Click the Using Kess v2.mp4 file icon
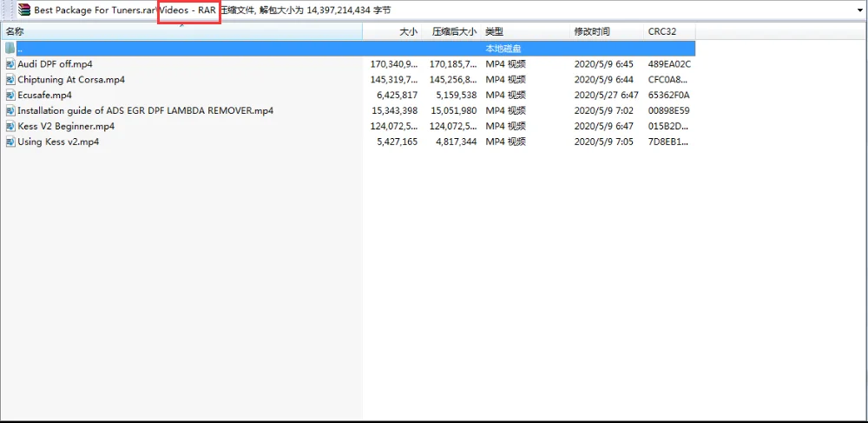 [10, 142]
